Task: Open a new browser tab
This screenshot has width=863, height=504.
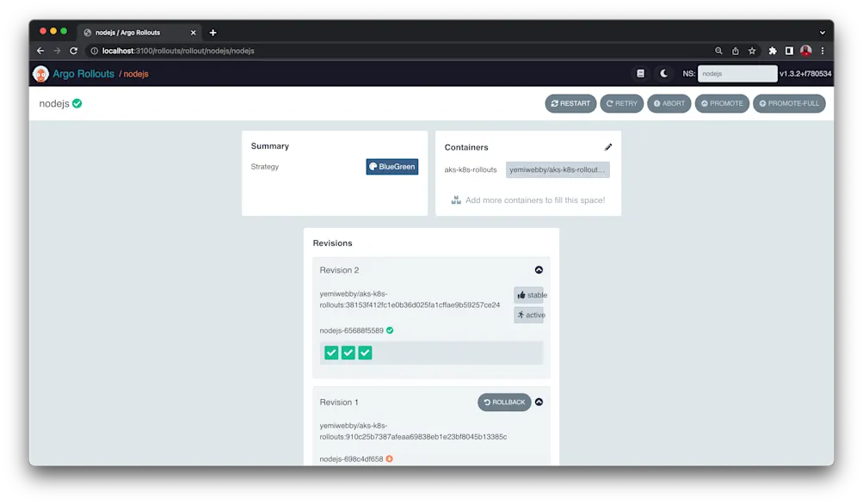Action: tap(213, 33)
